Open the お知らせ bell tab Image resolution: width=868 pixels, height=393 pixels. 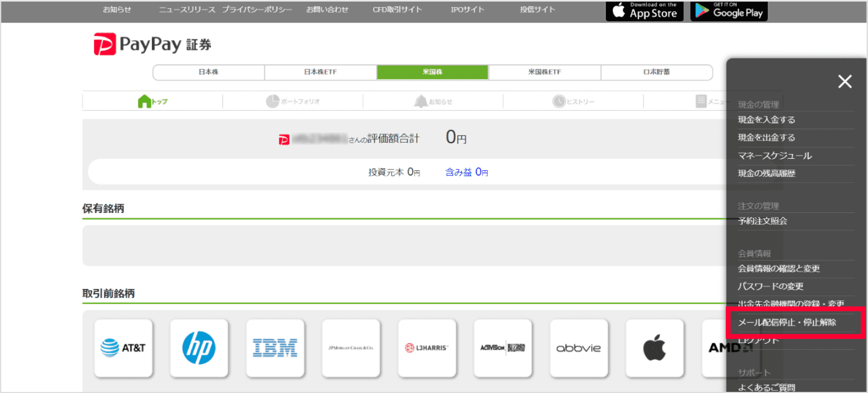pyautogui.click(x=433, y=101)
